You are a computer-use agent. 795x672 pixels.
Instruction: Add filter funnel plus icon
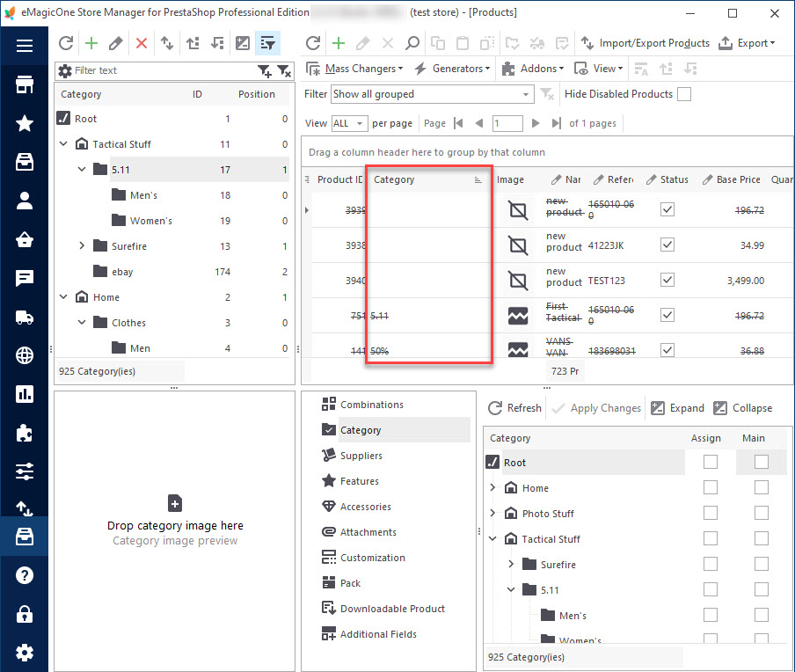tap(264, 70)
